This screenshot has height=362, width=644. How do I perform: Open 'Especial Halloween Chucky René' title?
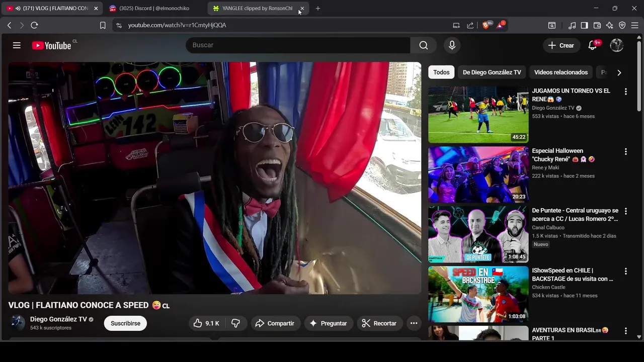[563, 155]
